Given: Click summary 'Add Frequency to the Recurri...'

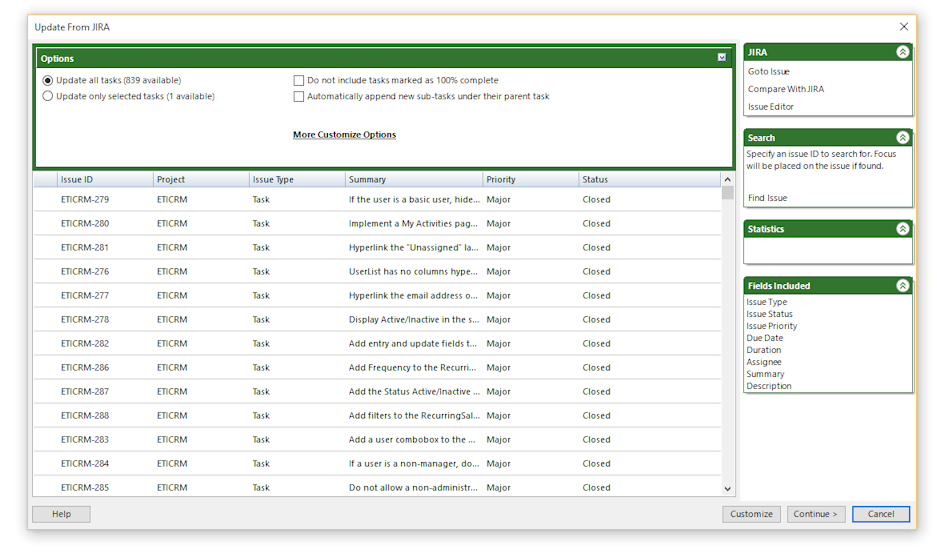Looking at the screenshot, I should [x=412, y=368].
